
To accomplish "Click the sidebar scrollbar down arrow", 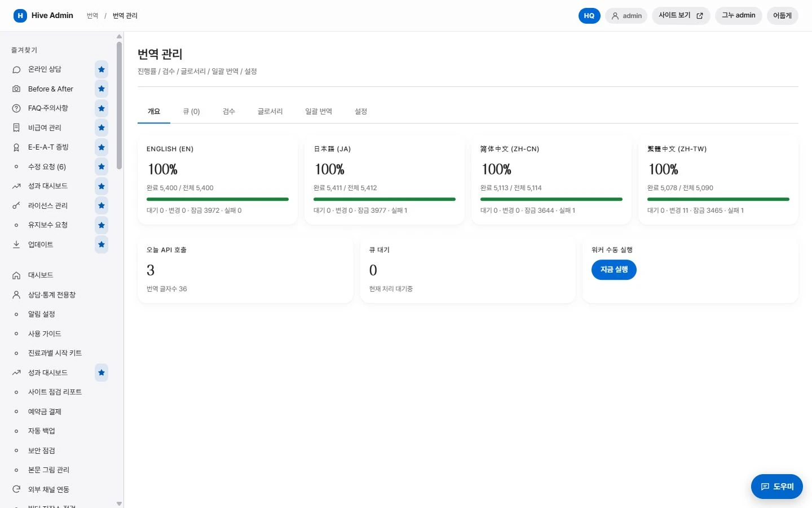I will (119, 503).
